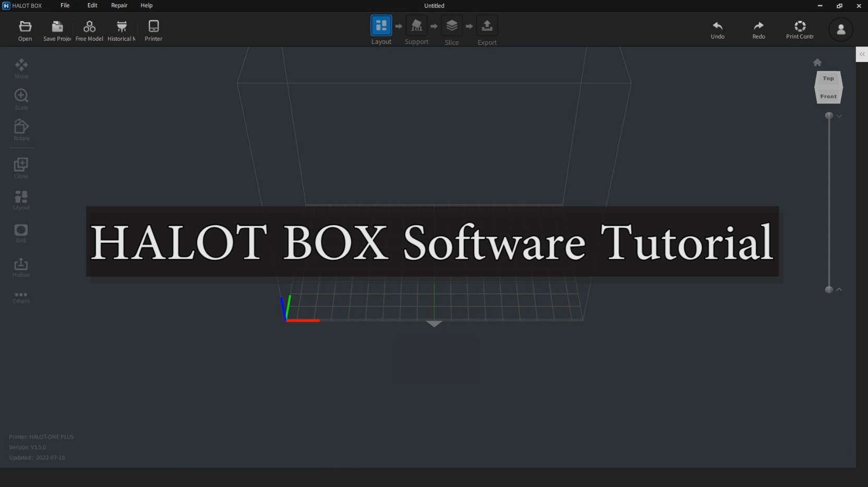
Task: Open the Clone tool
Action: pos(21,167)
